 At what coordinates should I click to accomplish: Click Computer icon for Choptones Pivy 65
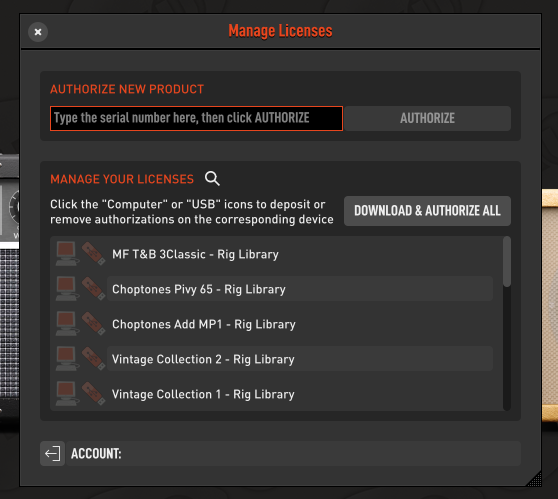coord(67,289)
